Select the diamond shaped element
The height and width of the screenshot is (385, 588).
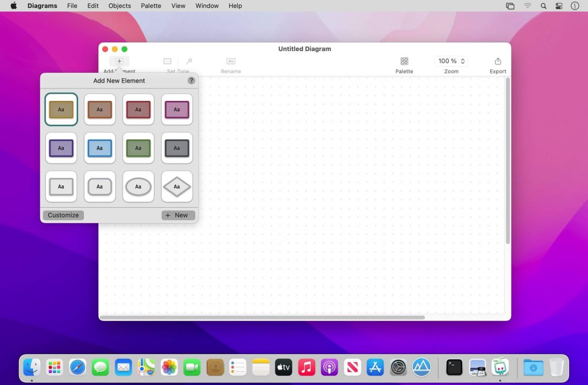point(177,186)
